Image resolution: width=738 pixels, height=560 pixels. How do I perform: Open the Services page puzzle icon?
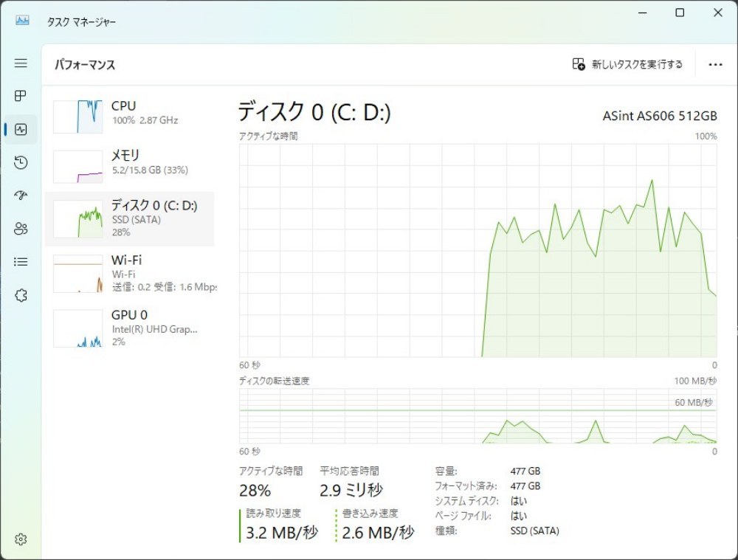pyautogui.click(x=21, y=295)
